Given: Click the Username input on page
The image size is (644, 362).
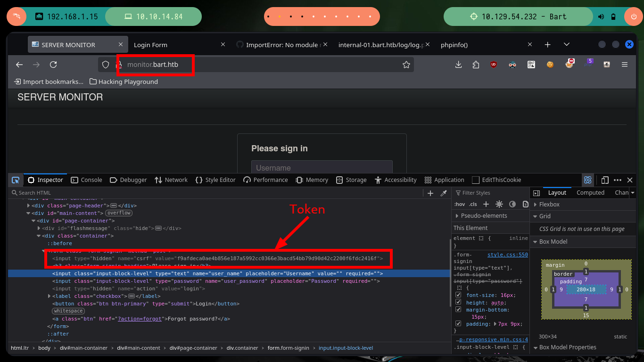Looking at the screenshot, I should pos(322,167).
